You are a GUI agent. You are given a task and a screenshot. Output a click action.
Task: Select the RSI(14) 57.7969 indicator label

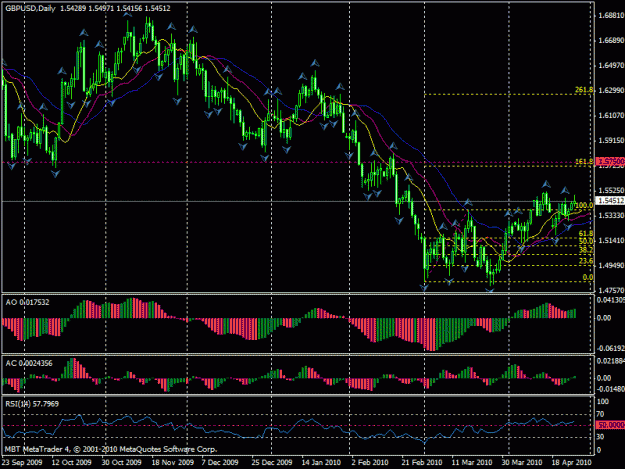[x=32, y=404]
